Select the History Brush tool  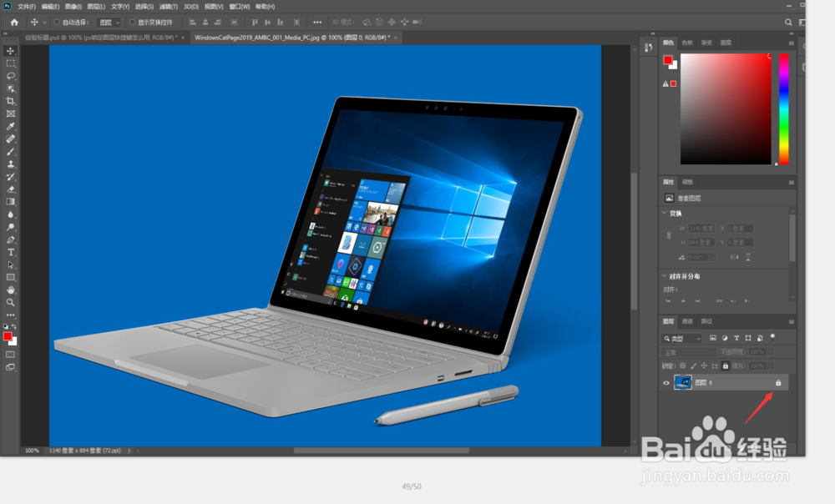[x=10, y=177]
